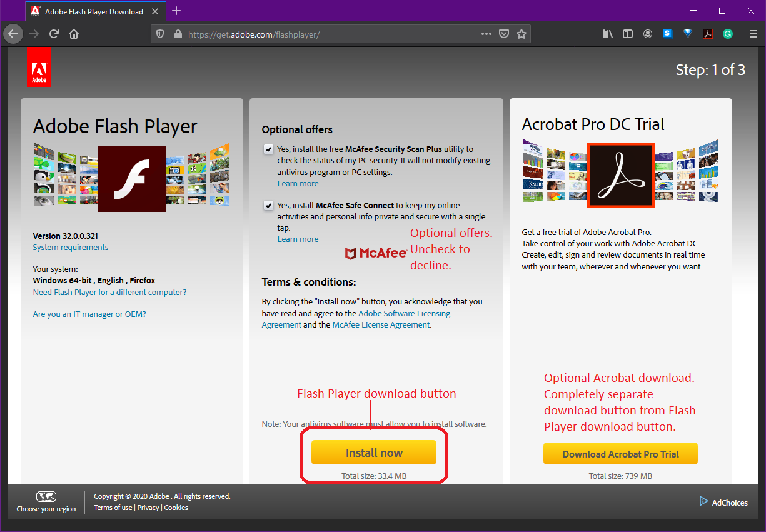Viewport: 766px width, 532px height.
Task: Open the Firefox account profile icon
Action: click(648, 34)
